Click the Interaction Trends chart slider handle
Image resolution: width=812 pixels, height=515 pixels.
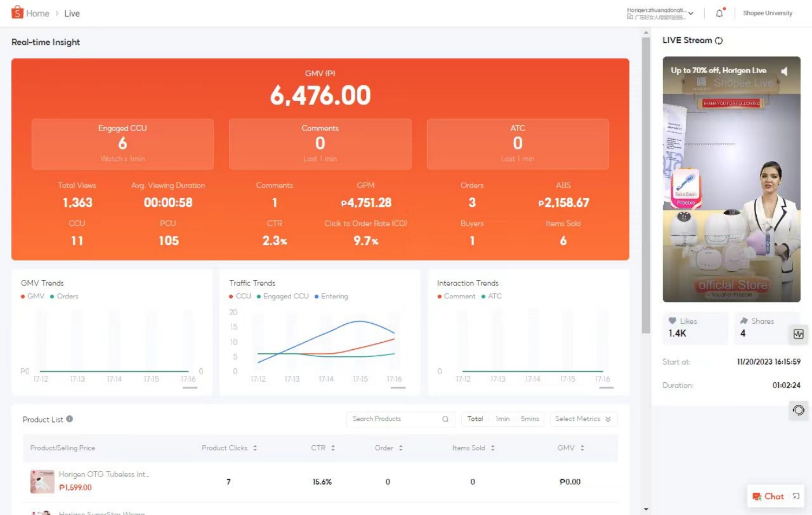pos(606,388)
